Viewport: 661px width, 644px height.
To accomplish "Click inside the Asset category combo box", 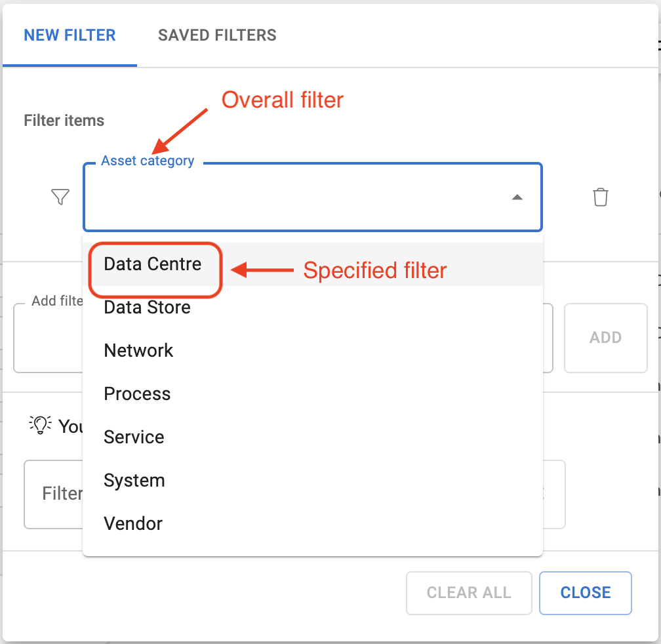I will tap(295, 197).
